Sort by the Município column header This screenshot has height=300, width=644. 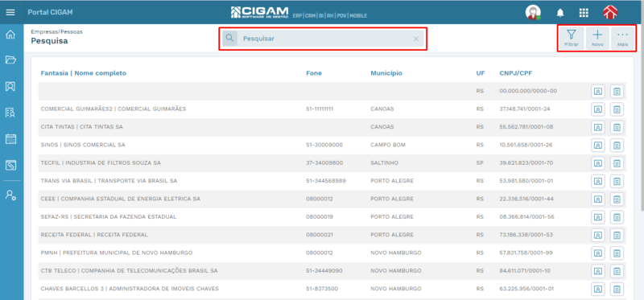[x=386, y=73]
